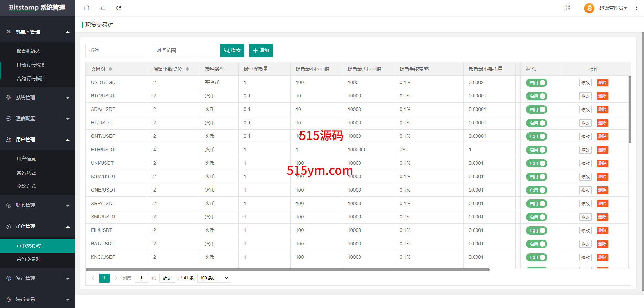Turn off XRP/USDT status toggle
This screenshot has height=308, width=644.
[536, 204]
